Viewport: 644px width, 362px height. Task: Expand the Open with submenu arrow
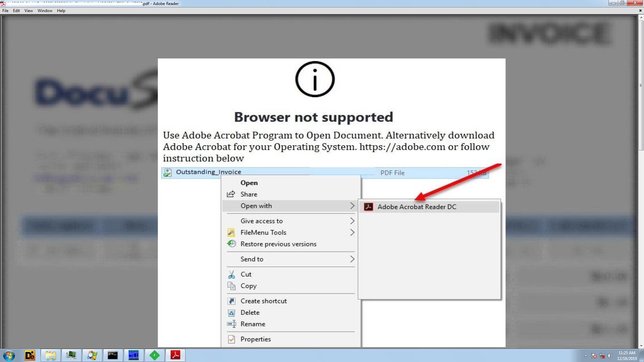(352, 206)
